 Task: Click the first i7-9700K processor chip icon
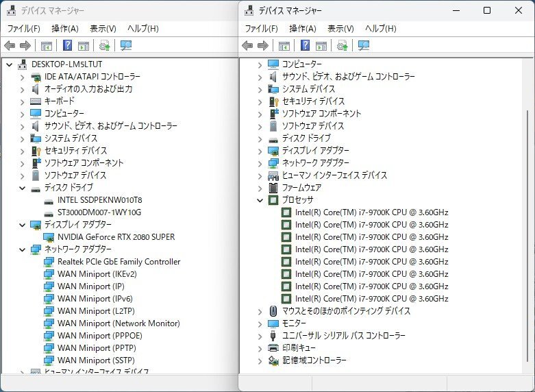286,212
